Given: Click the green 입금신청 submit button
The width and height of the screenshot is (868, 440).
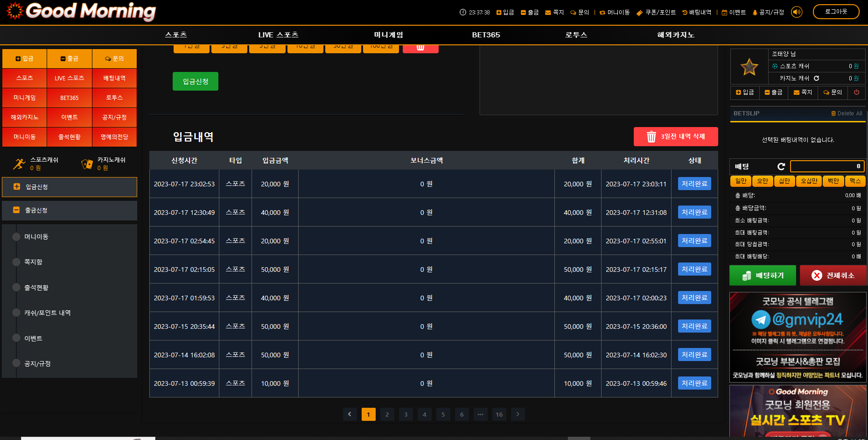Looking at the screenshot, I should [x=195, y=81].
